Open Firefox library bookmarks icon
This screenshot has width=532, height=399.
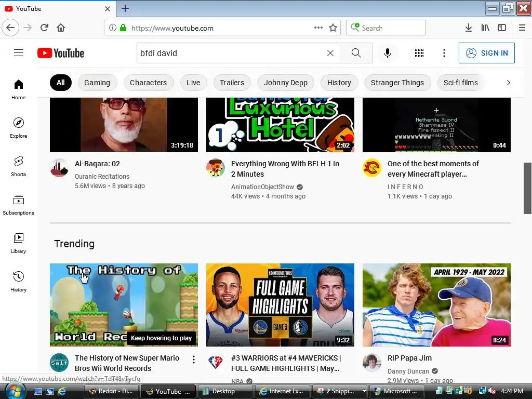(x=485, y=28)
